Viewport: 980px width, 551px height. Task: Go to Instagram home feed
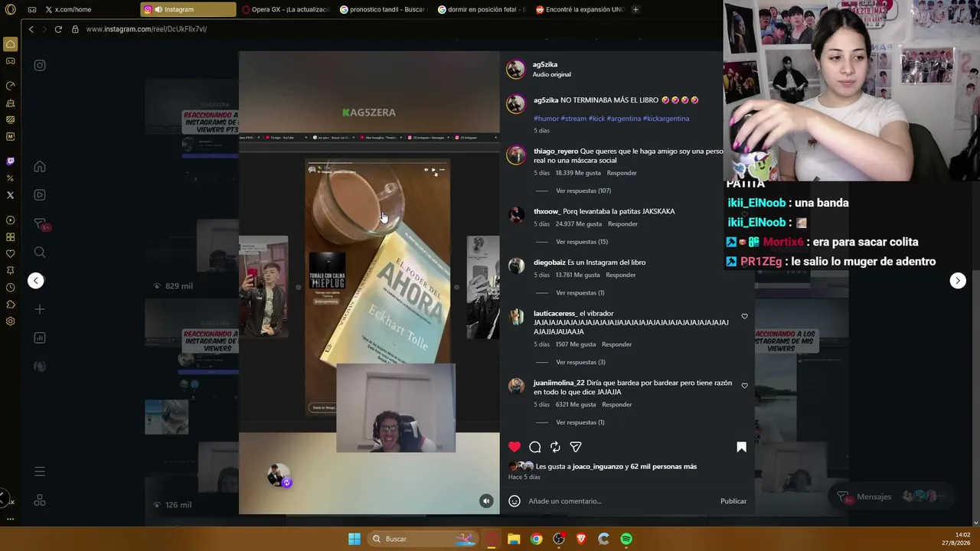pos(40,167)
